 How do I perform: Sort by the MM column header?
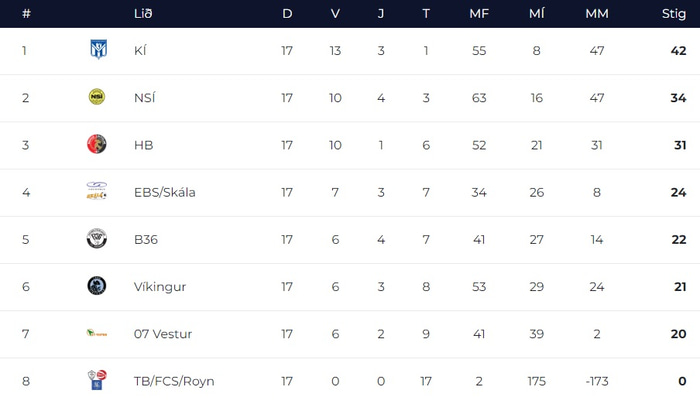pos(597,14)
